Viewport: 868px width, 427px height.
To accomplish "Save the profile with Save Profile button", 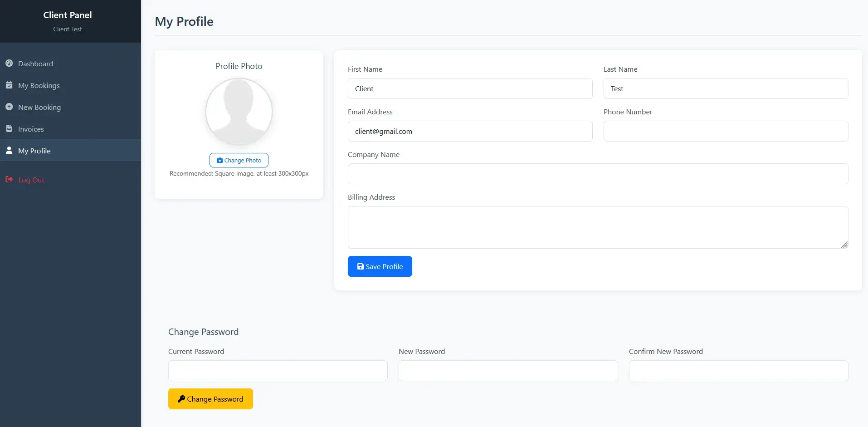I will [x=380, y=266].
